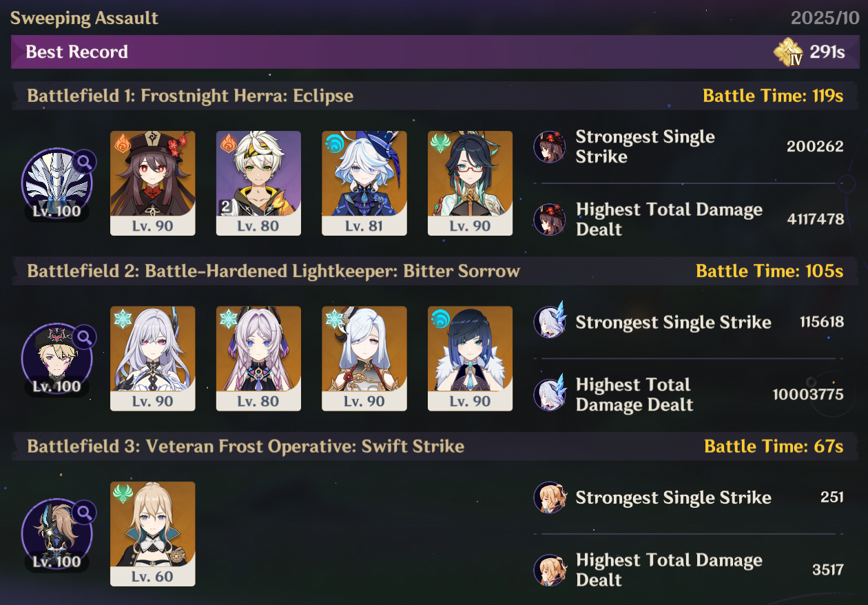Select the Lv. 80 Cryo character card
The height and width of the screenshot is (605, 868).
point(258,358)
